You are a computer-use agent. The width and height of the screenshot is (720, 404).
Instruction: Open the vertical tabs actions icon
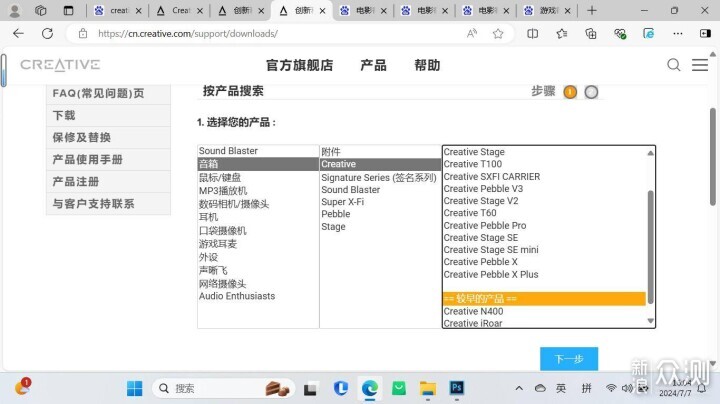pos(68,10)
